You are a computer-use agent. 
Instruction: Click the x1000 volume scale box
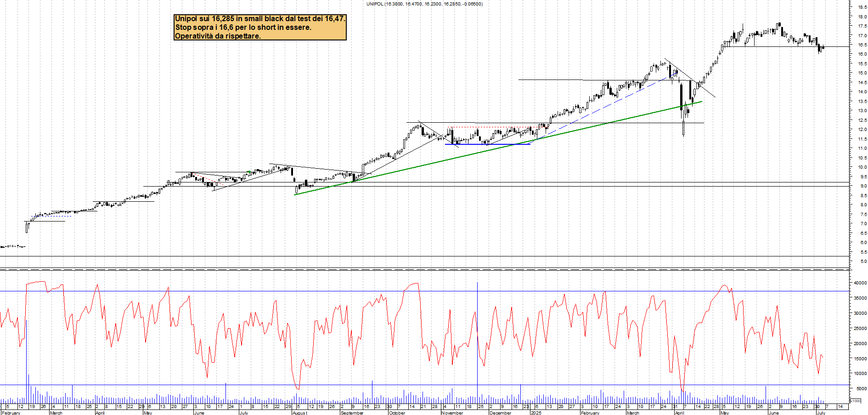855,401
